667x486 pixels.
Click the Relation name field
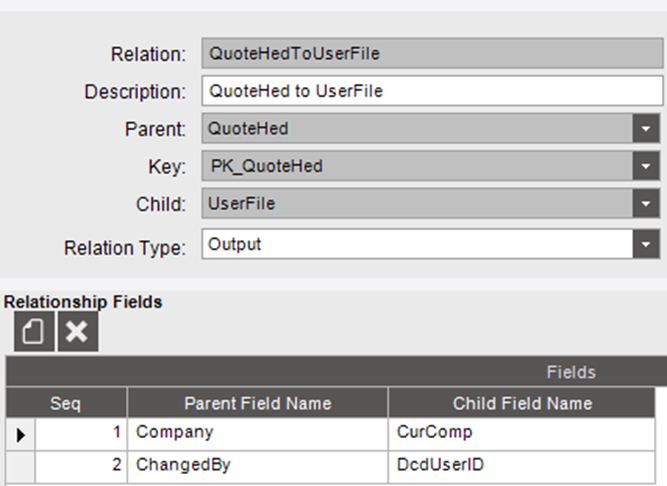click(x=432, y=53)
